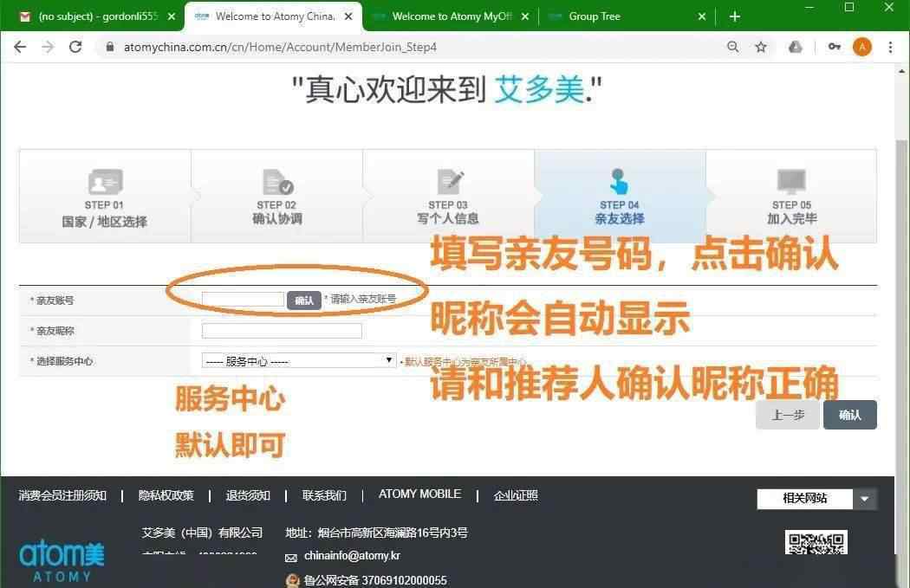Open the orange profile avatar
Screen dimensions: 910x588
[x=861, y=47]
